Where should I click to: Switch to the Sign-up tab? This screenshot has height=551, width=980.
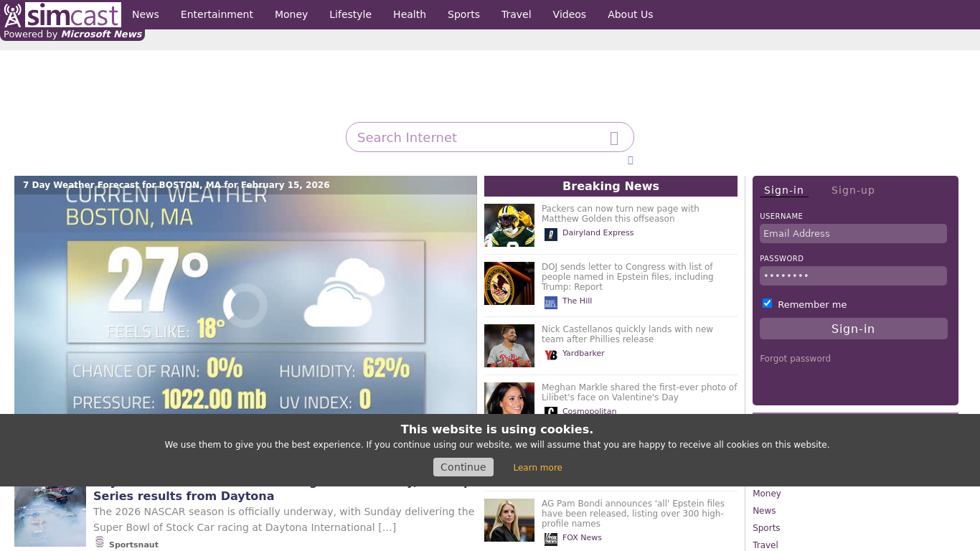pyautogui.click(x=852, y=190)
